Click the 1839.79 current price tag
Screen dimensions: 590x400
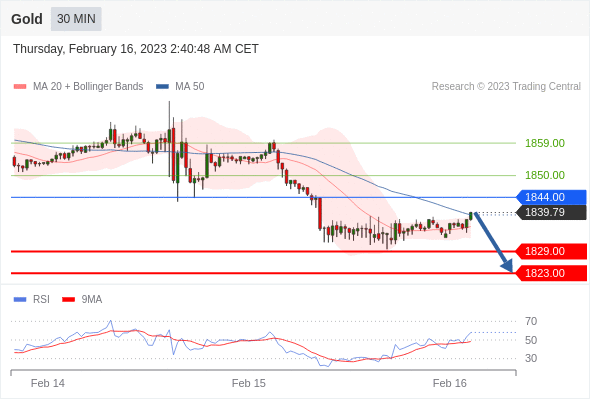coord(551,212)
